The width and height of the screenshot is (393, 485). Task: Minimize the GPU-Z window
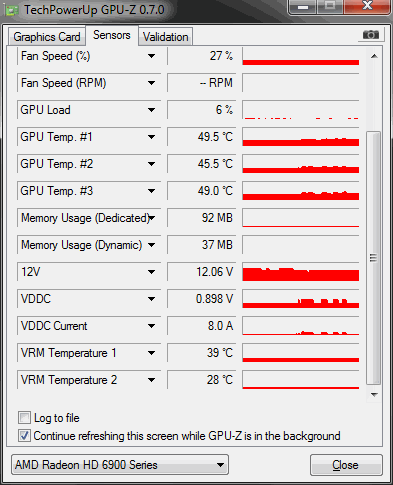coord(303,6)
